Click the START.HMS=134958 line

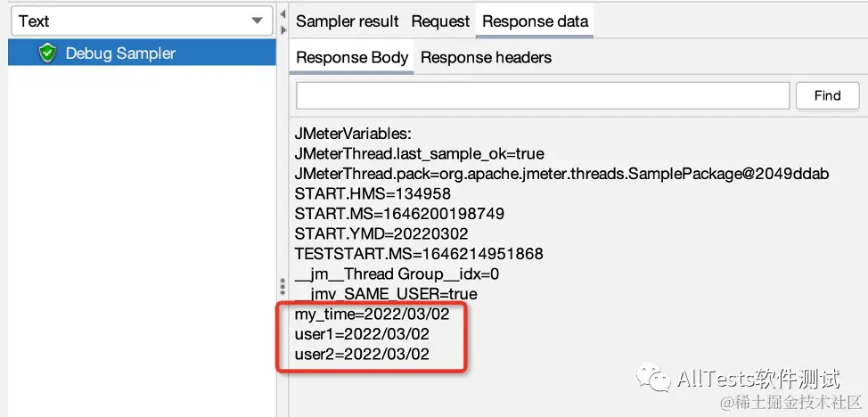point(373,194)
